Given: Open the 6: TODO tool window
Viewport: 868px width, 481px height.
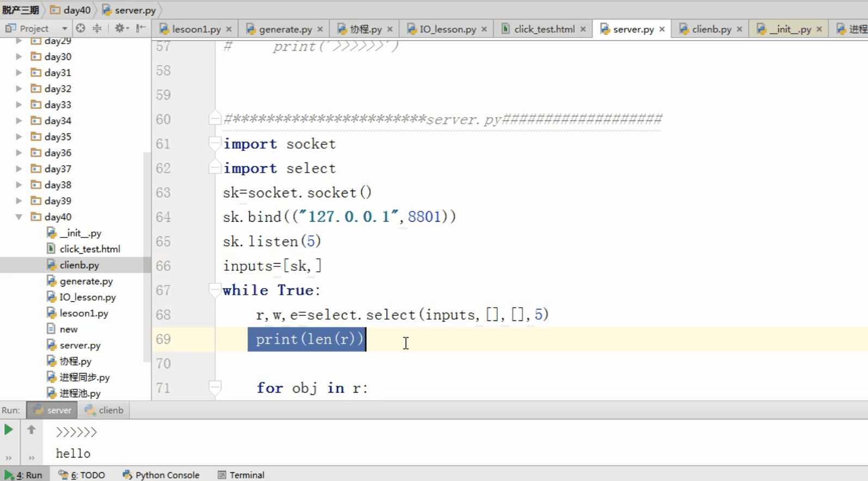Looking at the screenshot, I should (x=82, y=475).
